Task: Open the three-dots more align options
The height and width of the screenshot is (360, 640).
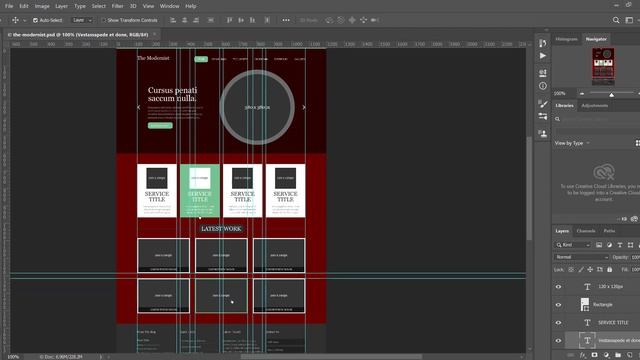Action: point(286,20)
